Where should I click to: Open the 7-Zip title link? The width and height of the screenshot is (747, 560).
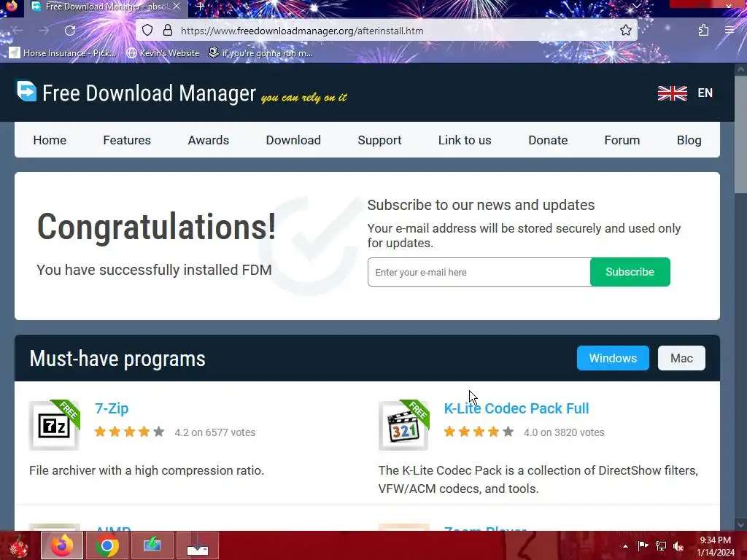[112, 408]
